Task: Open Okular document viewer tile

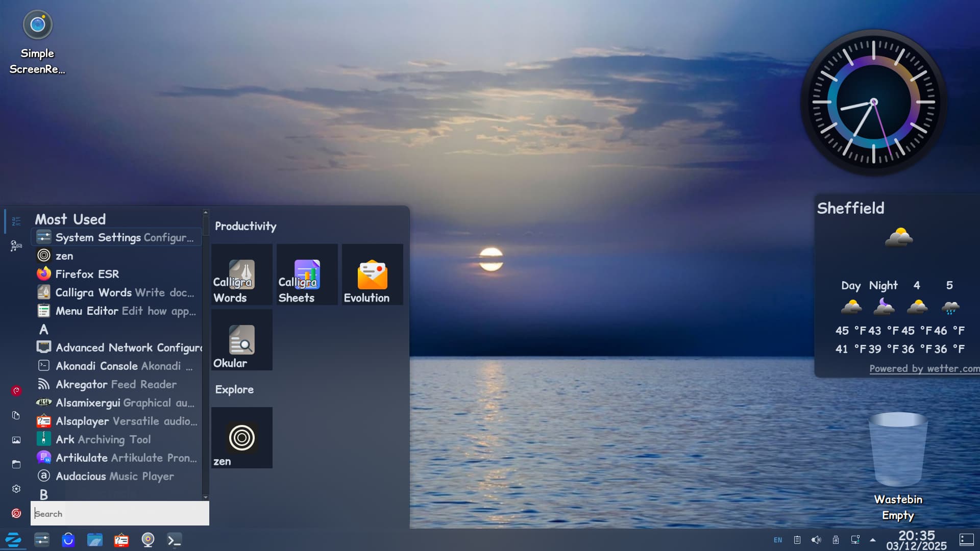Action: click(x=241, y=340)
